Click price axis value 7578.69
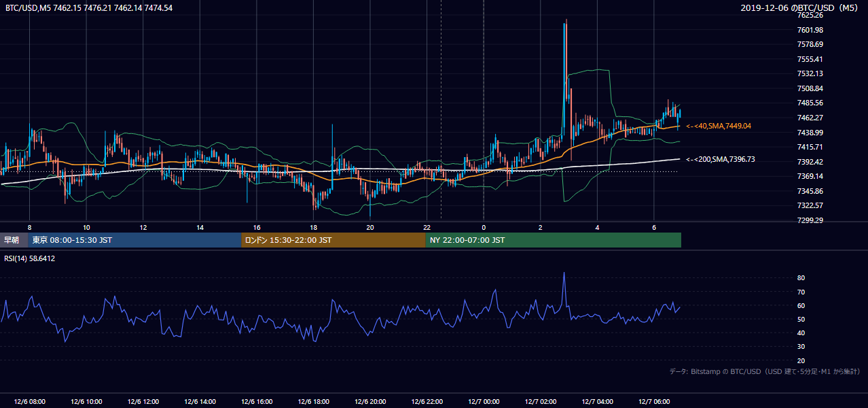Screen dimensions: 868x408 (810, 44)
